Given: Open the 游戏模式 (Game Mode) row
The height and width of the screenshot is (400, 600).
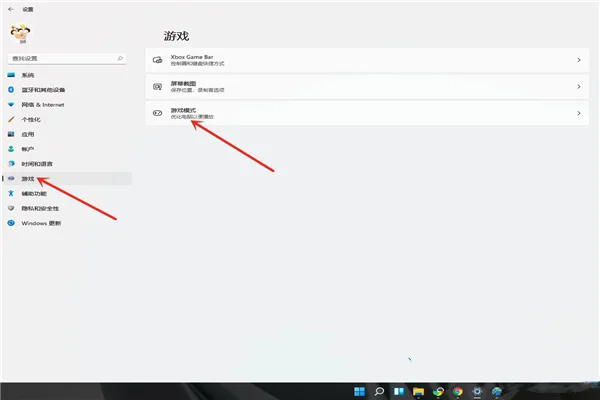Looking at the screenshot, I should click(367, 113).
